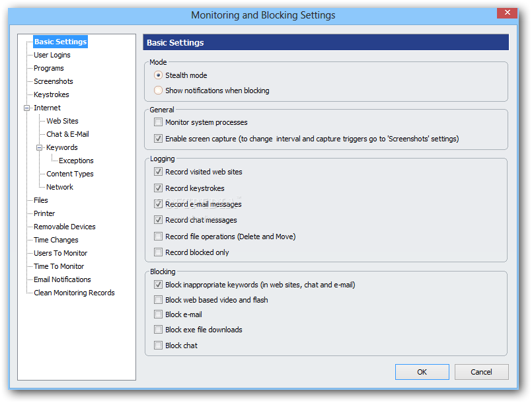The height and width of the screenshot is (403, 532).
Task: Select Chat & E-Mail tree item
Action: [67, 134]
